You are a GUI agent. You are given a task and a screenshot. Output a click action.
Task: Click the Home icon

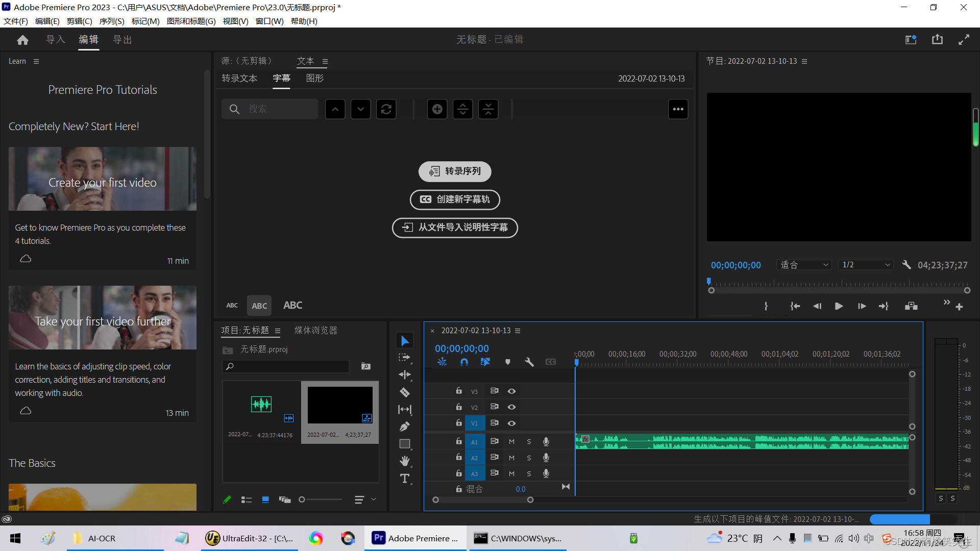(x=22, y=40)
